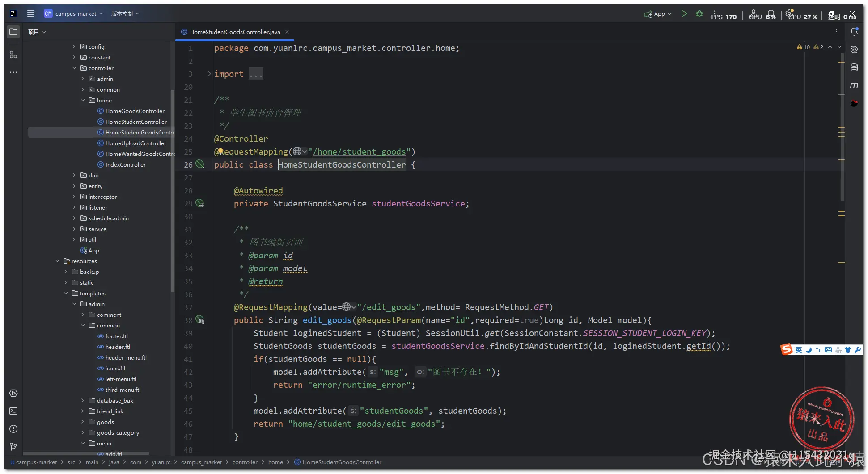Toggle Sogou Chinese/English mode (英)
Viewport: 868px width, 474px height.
799,350
